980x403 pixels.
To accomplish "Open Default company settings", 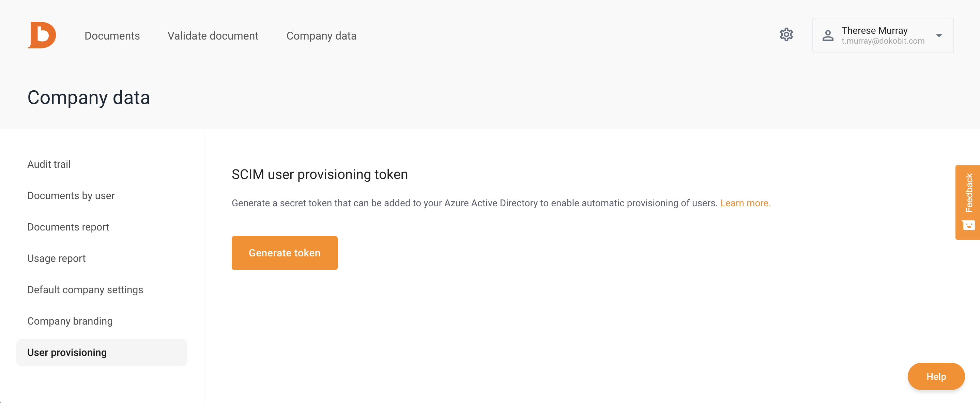I will point(85,289).
